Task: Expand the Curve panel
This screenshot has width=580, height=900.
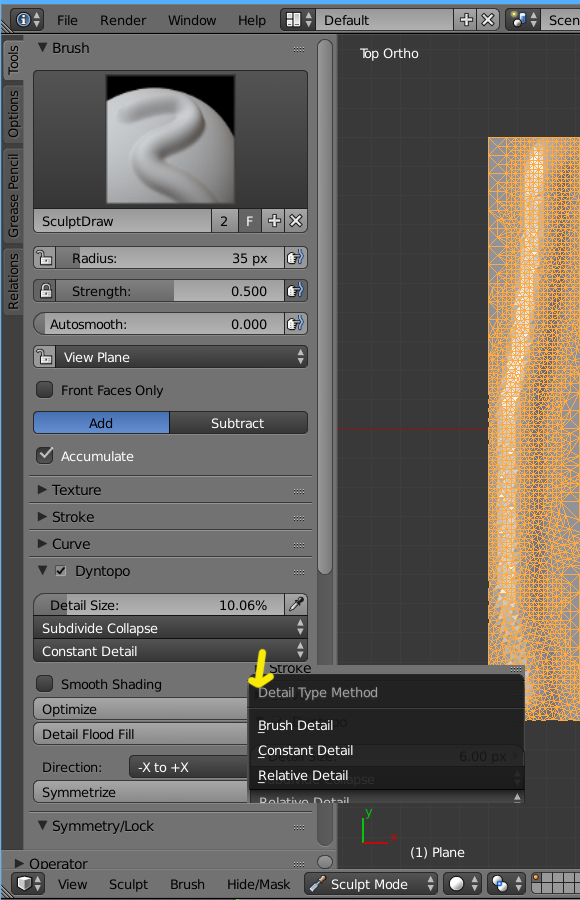Action: (x=42, y=544)
